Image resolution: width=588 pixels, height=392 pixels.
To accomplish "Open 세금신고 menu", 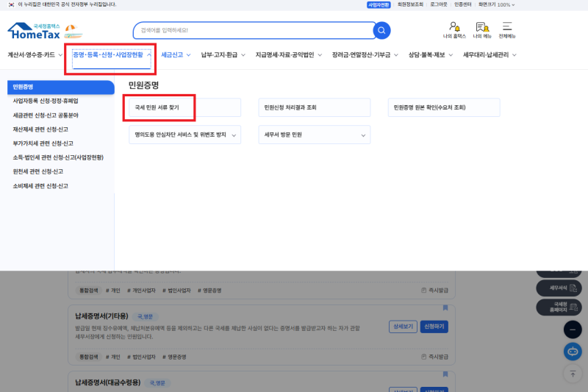I will click(x=176, y=54).
